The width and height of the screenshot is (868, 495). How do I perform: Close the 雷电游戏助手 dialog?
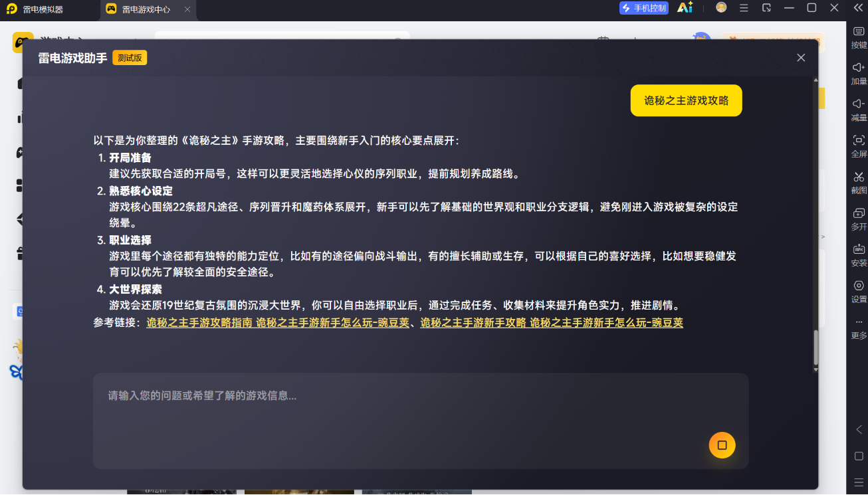(801, 58)
